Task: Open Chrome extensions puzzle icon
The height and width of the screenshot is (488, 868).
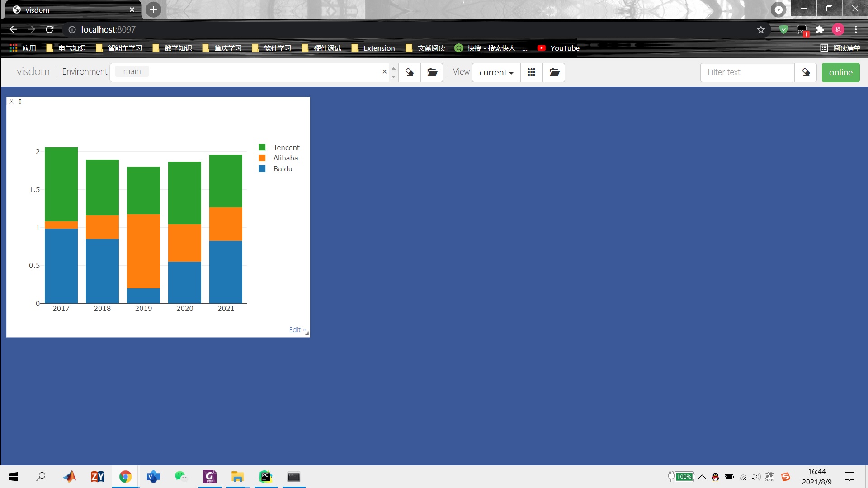Action: coord(820,30)
